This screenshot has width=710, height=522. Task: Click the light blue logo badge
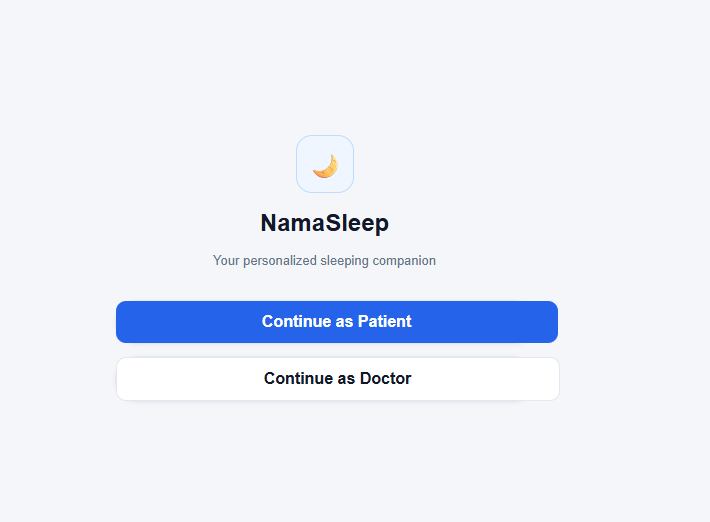324,164
